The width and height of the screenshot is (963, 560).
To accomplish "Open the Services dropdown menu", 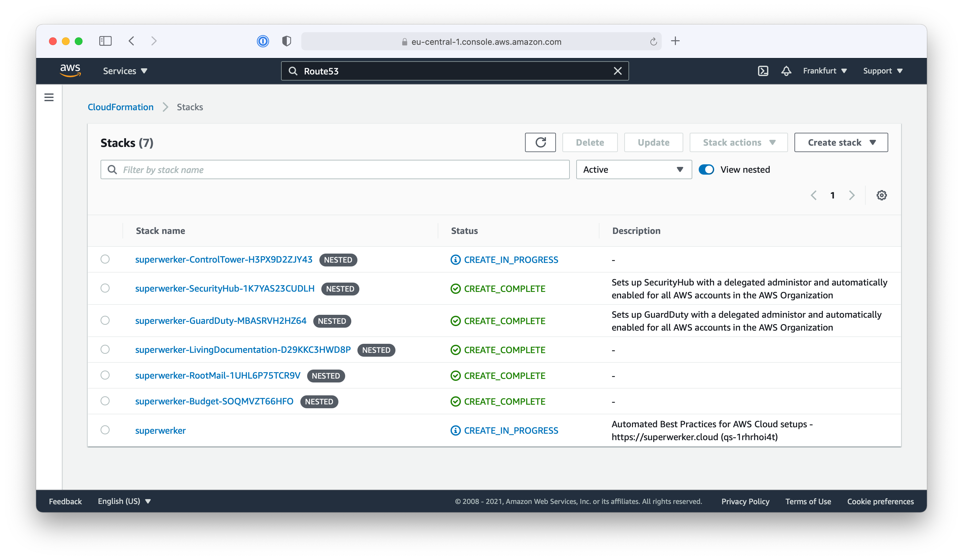I will tap(125, 71).
